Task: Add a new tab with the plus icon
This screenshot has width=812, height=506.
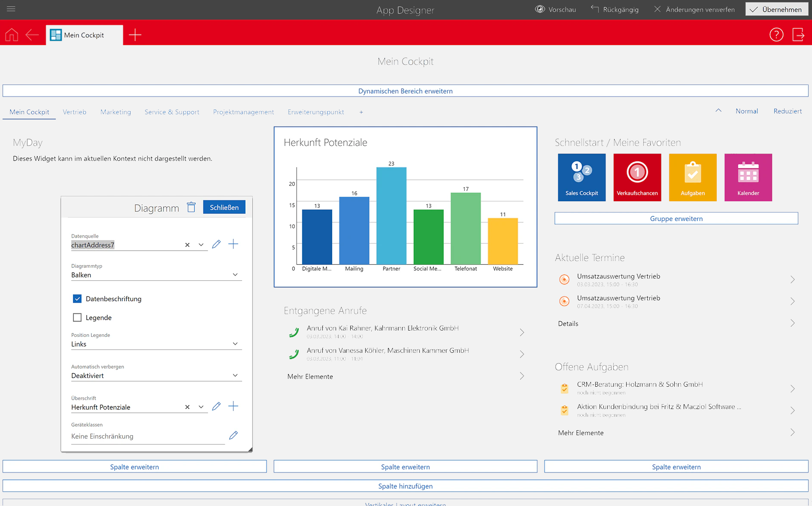Action: (x=135, y=35)
